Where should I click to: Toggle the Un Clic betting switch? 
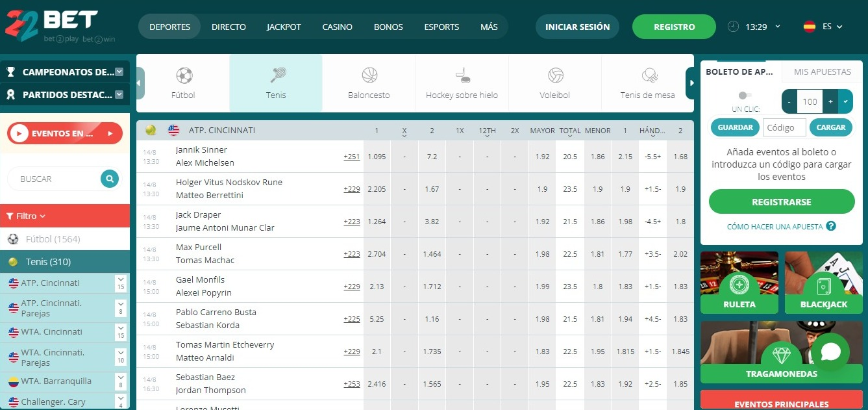pos(745,96)
